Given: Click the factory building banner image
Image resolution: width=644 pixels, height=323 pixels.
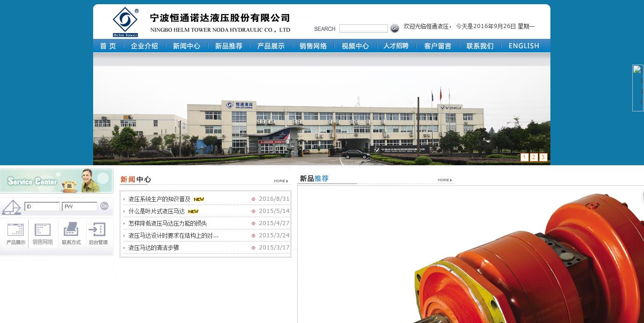Looking at the screenshot, I should click(x=322, y=109).
